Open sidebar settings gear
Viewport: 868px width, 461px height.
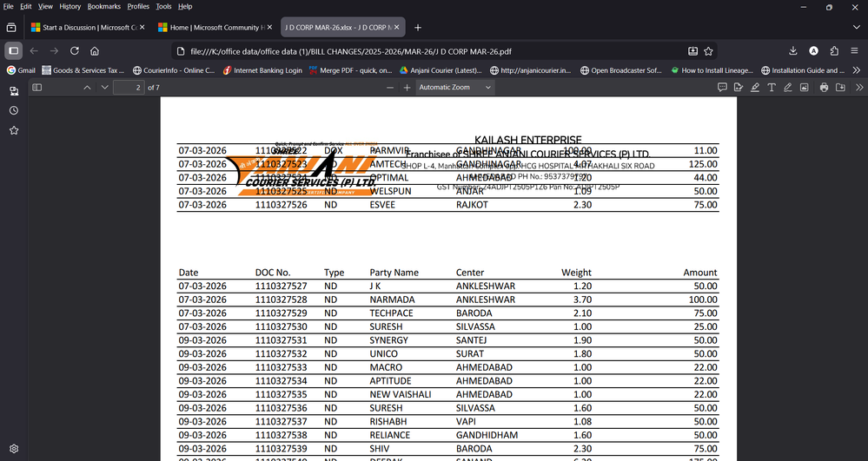(14, 449)
